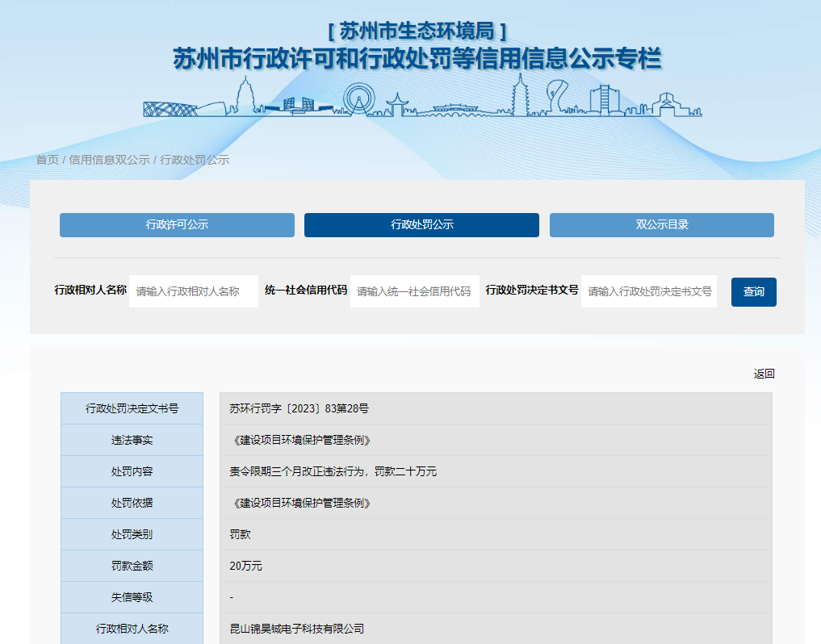821x644 pixels.
Task: Switch to the 行政许可公示 tab
Action: click(x=177, y=225)
